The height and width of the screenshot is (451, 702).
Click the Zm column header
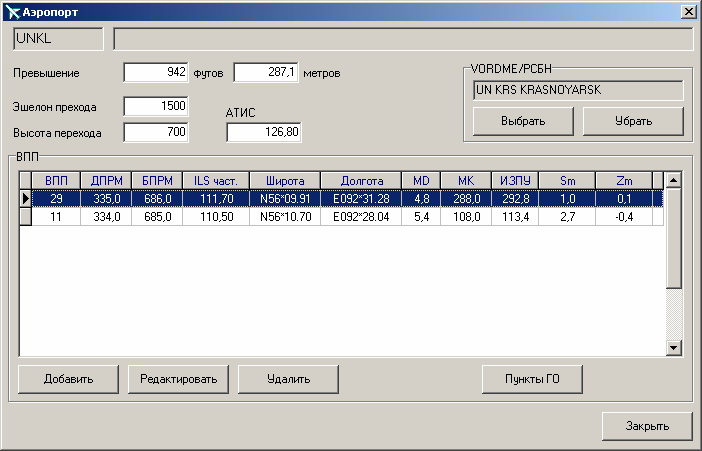tap(624, 181)
